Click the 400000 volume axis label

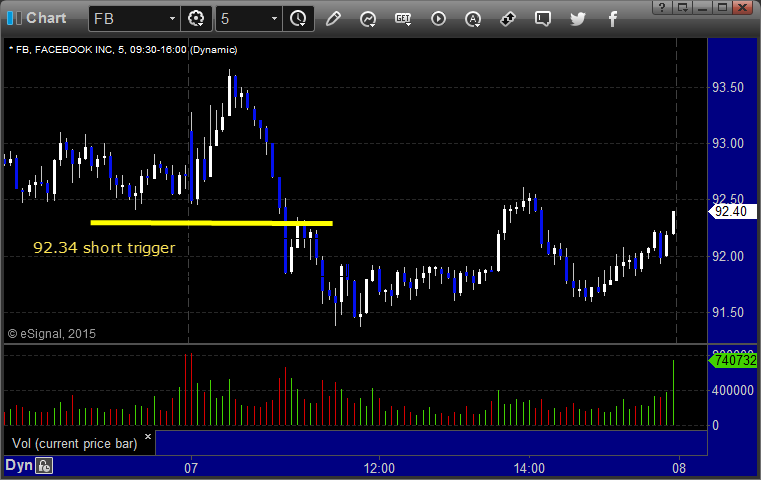point(732,390)
